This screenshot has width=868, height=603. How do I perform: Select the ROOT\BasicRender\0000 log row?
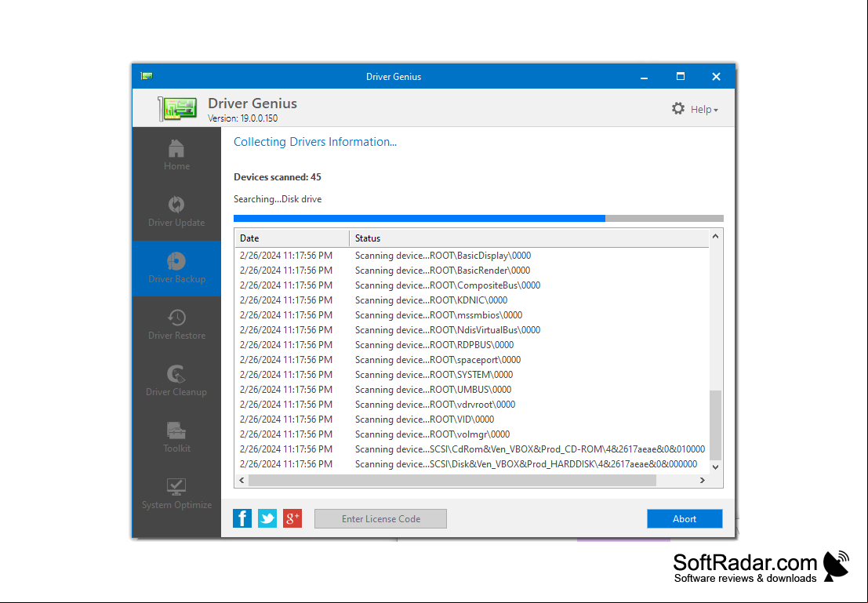pyautogui.click(x=472, y=271)
